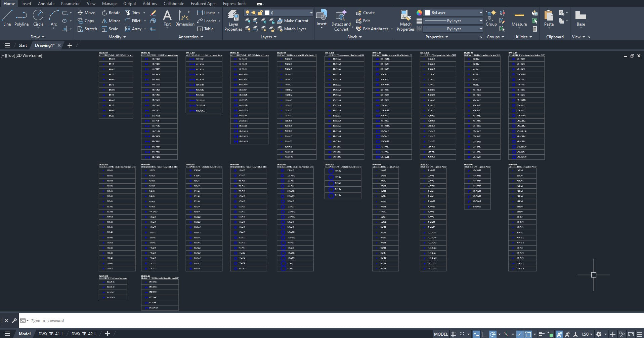Click the object color wheel icon
644x338 pixels.
tap(419, 13)
